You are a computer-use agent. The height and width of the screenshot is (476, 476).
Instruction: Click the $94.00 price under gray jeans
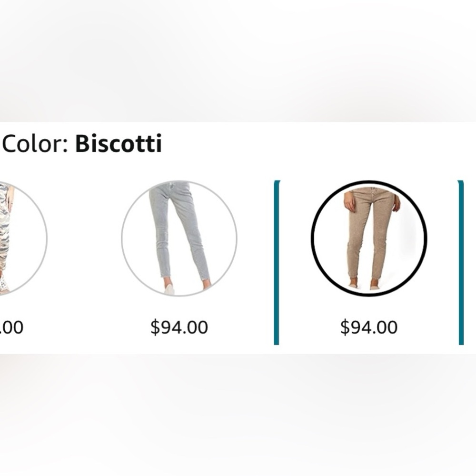pyautogui.click(x=179, y=327)
